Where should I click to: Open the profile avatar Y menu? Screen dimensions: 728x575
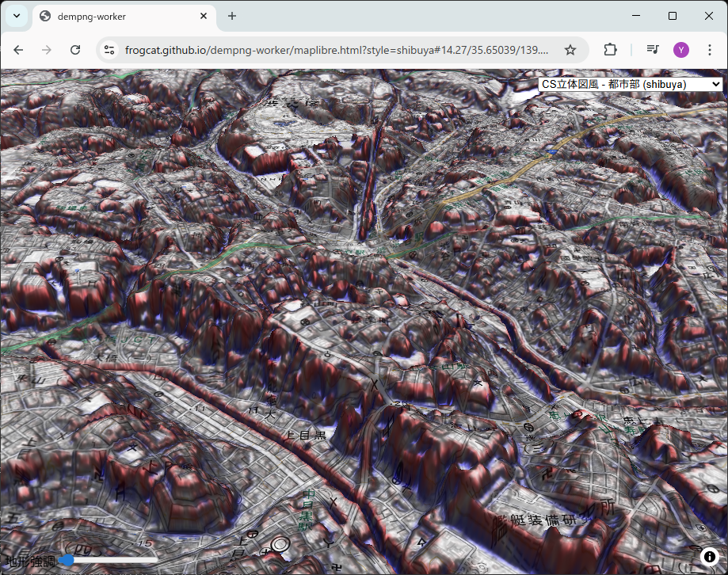[681, 50]
